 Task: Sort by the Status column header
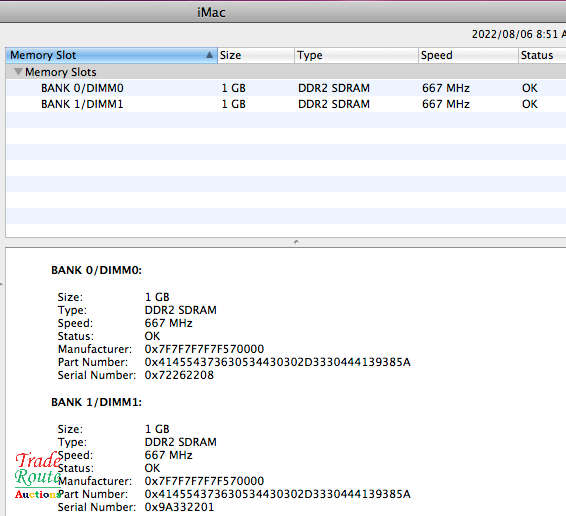click(542, 55)
